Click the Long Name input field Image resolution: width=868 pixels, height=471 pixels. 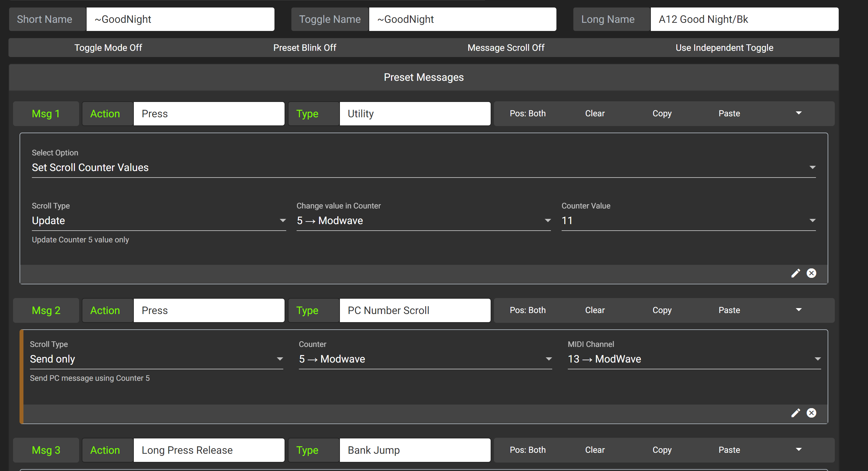tap(744, 19)
